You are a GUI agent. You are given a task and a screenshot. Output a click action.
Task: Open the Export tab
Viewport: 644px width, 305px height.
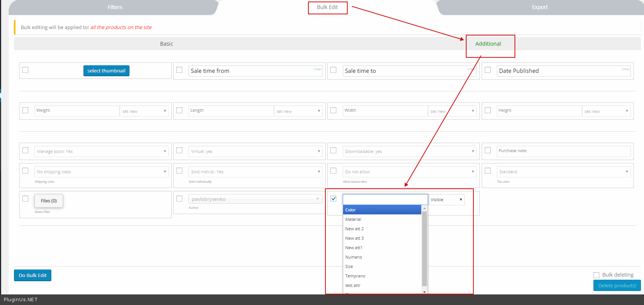point(539,7)
